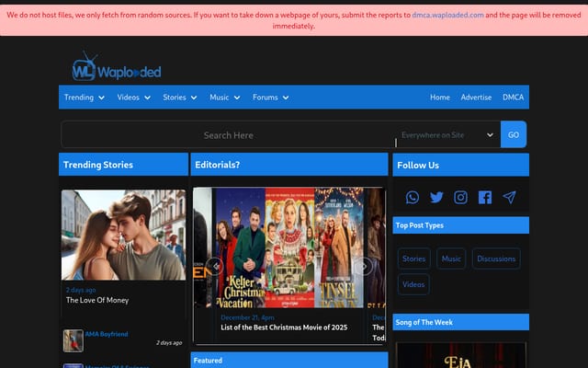Open the Christmas movies poster image

click(289, 247)
